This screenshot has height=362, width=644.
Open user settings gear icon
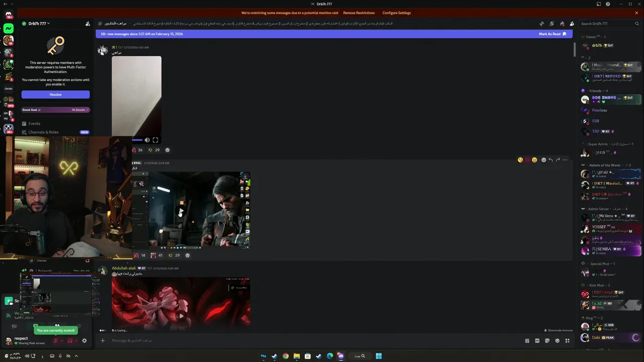click(x=84, y=340)
